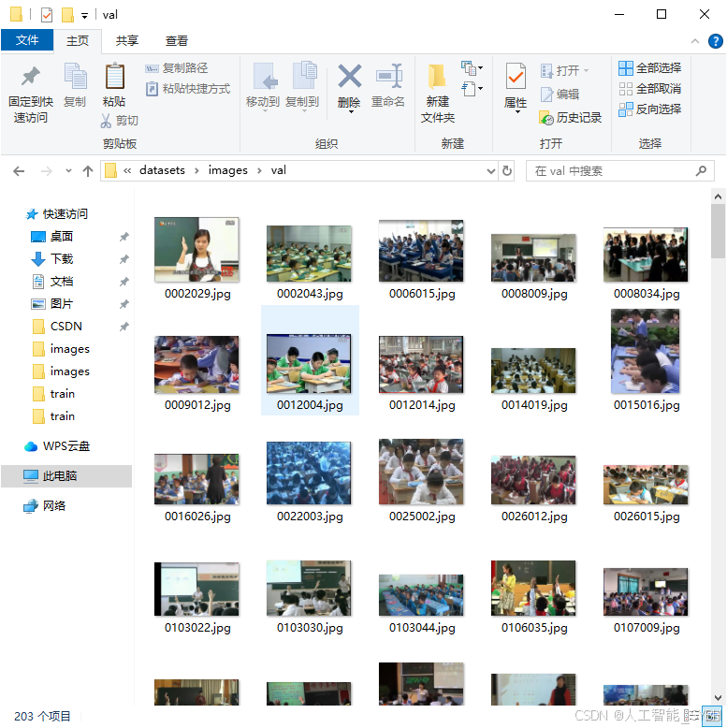Click the file name 0026015.jpg
Screen dimensions: 727x728
tap(647, 517)
